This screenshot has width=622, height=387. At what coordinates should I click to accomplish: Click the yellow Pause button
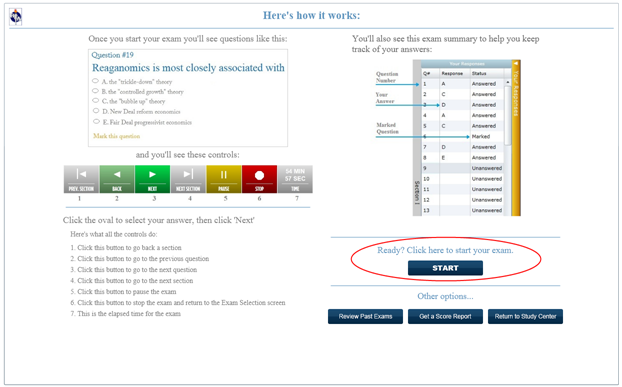224,179
